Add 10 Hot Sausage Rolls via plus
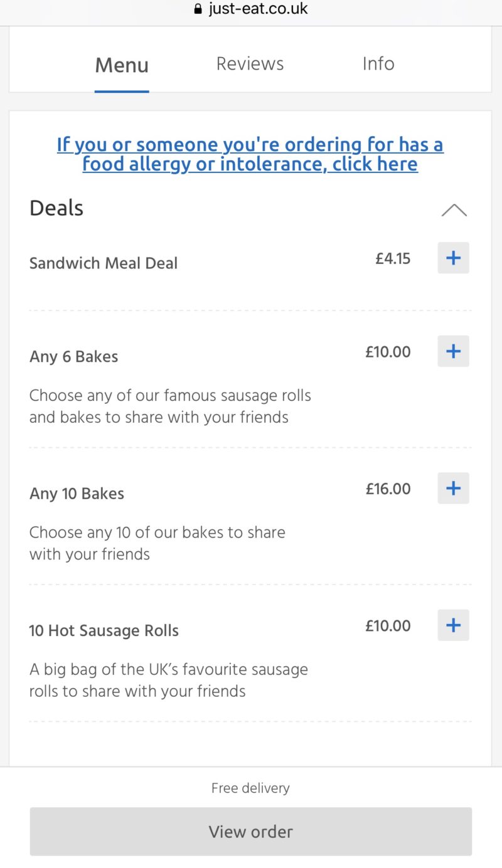The height and width of the screenshot is (868, 502). (x=453, y=625)
